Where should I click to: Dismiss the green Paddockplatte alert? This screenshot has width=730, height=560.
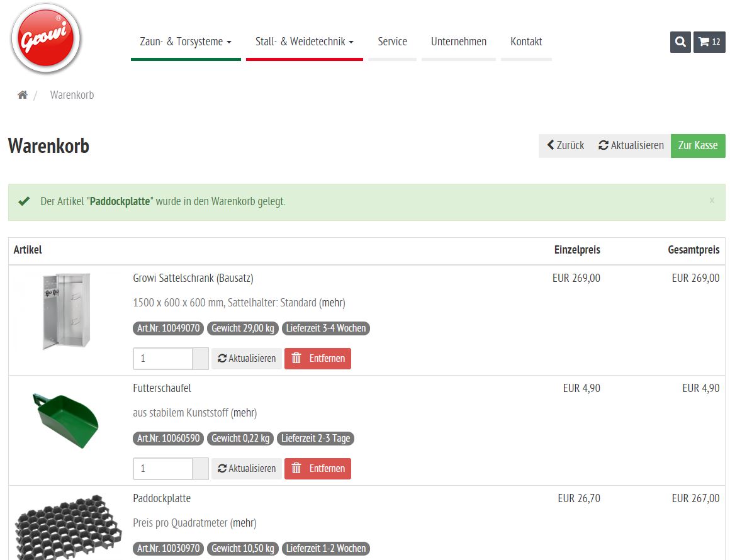pos(712,201)
